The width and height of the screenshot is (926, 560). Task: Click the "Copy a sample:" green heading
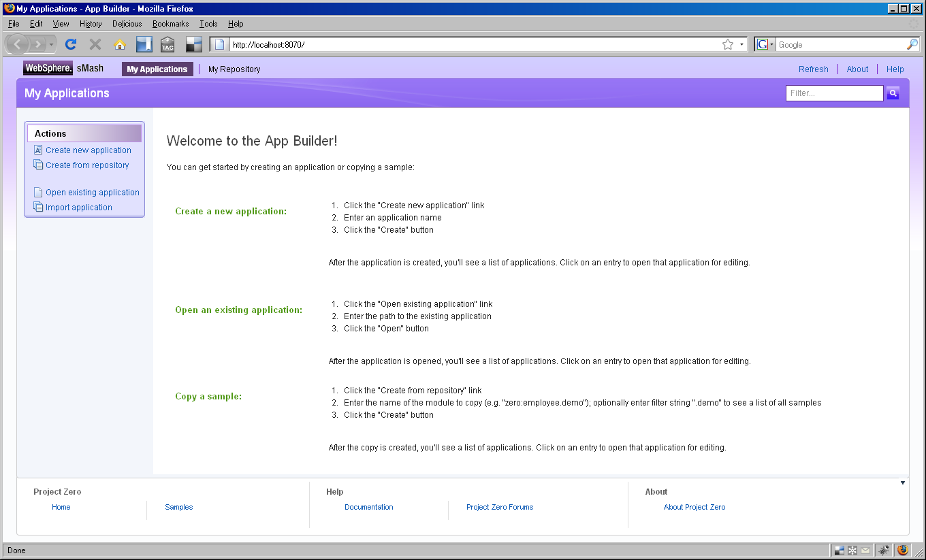(x=208, y=397)
